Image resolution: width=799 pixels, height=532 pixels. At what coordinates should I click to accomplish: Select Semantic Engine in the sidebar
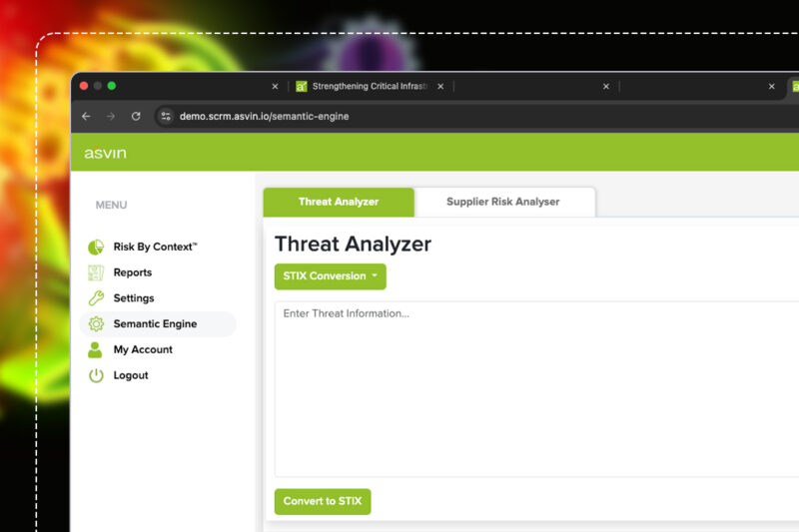[158, 323]
